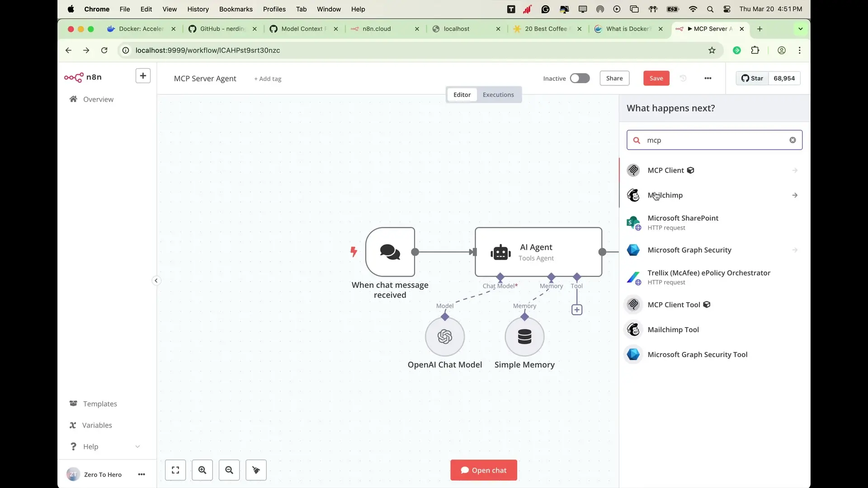Click the Wi-Fi status icon
Image resolution: width=868 pixels, height=488 pixels.
click(x=693, y=9)
